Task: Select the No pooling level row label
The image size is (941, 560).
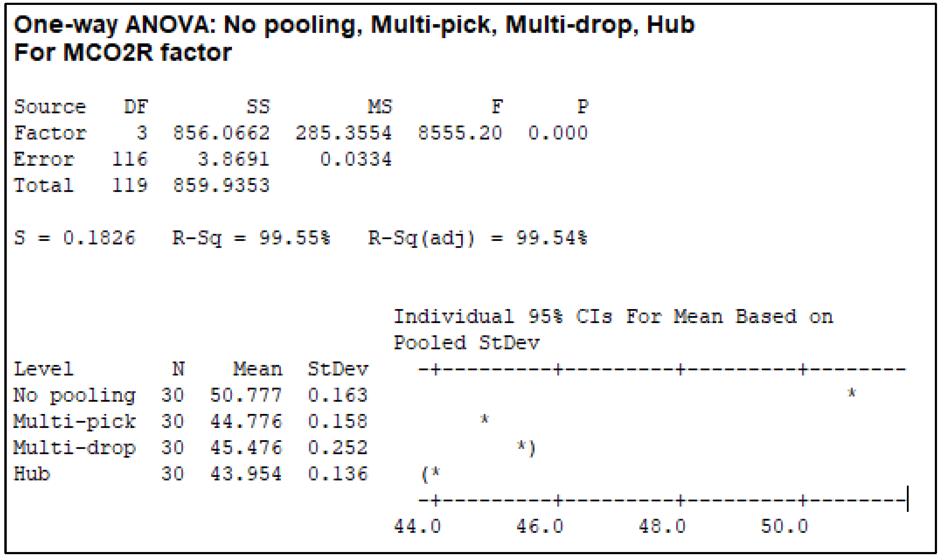Action: coord(74,396)
